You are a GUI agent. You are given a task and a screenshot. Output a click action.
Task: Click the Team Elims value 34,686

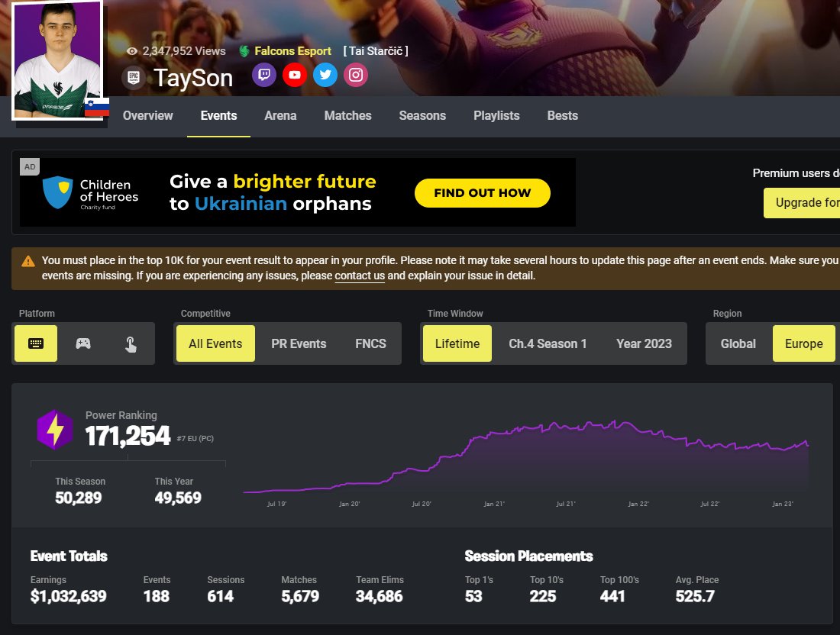point(380,596)
